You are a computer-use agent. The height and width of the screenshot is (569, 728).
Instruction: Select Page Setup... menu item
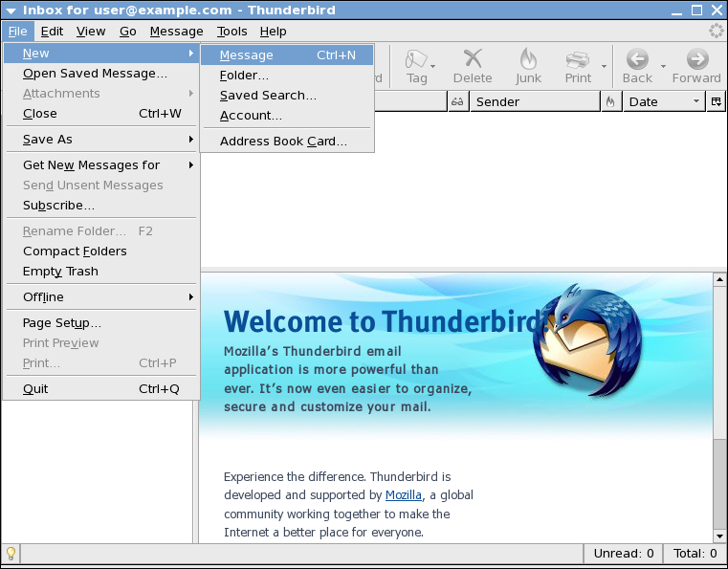(x=101, y=322)
